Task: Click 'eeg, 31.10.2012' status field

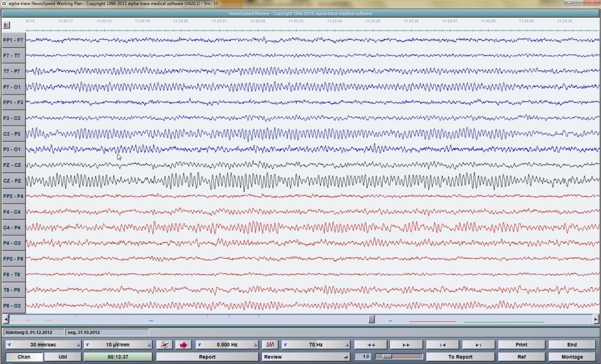Action: [107, 332]
